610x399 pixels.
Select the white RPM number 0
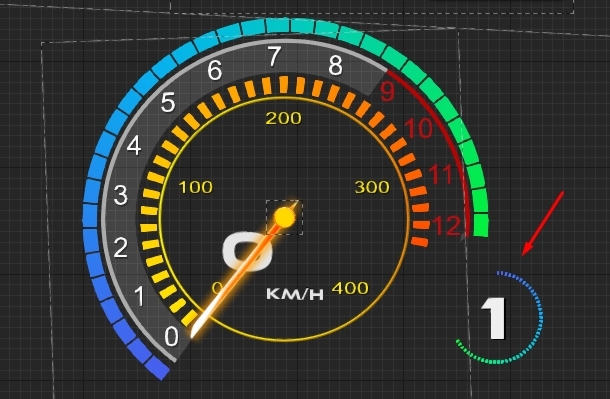coord(171,336)
